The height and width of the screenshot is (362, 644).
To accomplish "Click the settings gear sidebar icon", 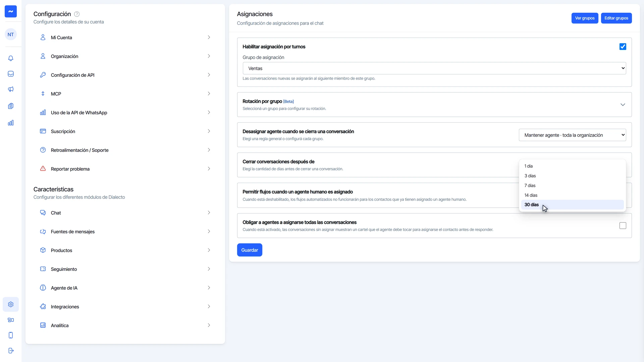I will pos(11,304).
